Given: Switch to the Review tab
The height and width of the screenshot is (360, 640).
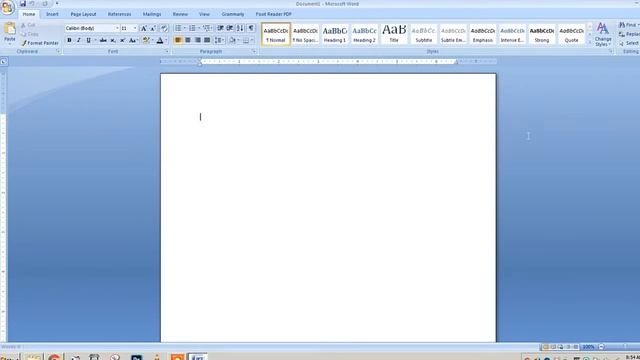Looking at the screenshot, I should 180,14.
